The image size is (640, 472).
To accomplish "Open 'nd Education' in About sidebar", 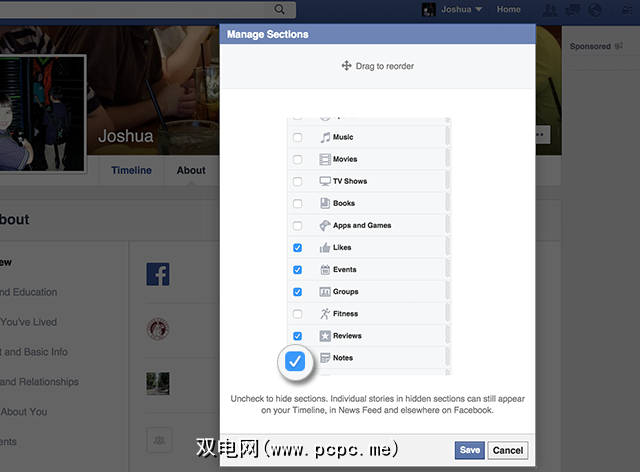I will (29, 292).
